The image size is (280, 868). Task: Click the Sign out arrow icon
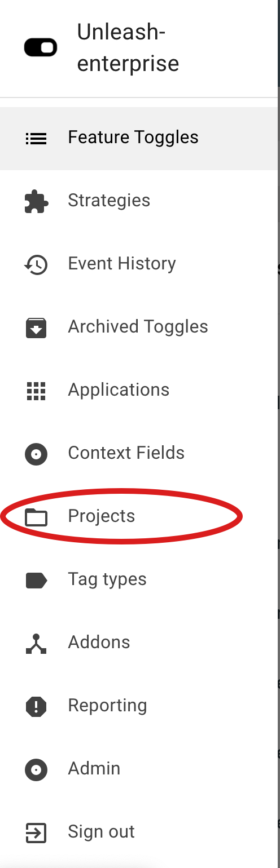37,832
